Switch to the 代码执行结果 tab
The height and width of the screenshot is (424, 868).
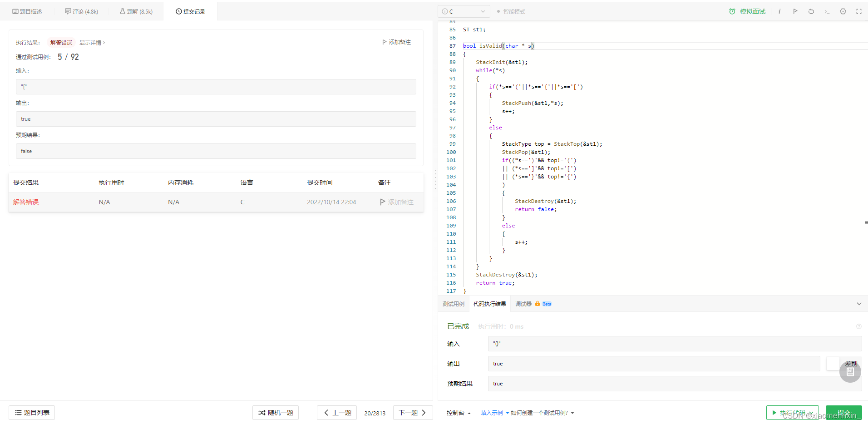tap(490, 304)
